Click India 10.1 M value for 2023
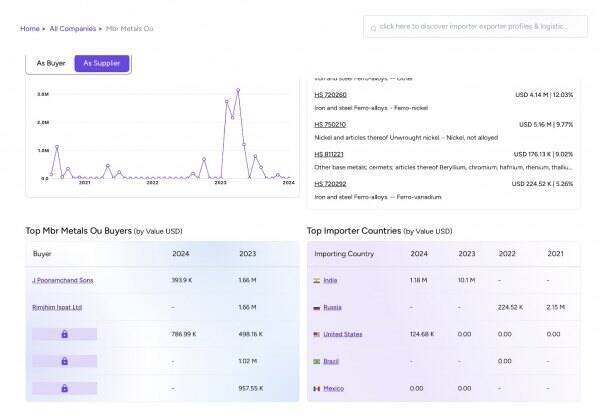Screen dimensions: 600x420 coord(466,280)
